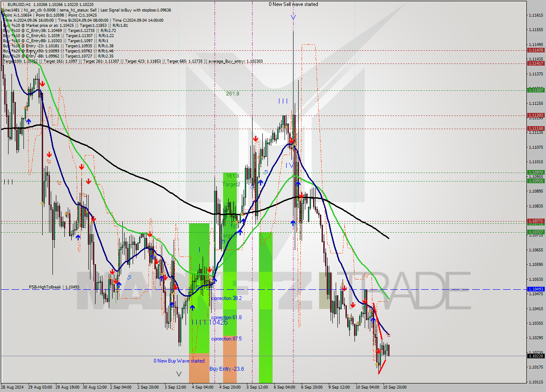Click the '9 Sep 12:00' time label
This screenshot has width=546, height=392.
[x=339, y=387]
